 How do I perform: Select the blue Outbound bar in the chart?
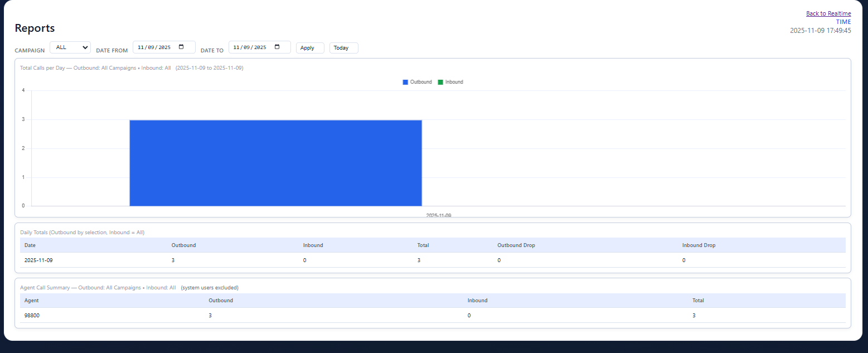[x=275, y=162]
